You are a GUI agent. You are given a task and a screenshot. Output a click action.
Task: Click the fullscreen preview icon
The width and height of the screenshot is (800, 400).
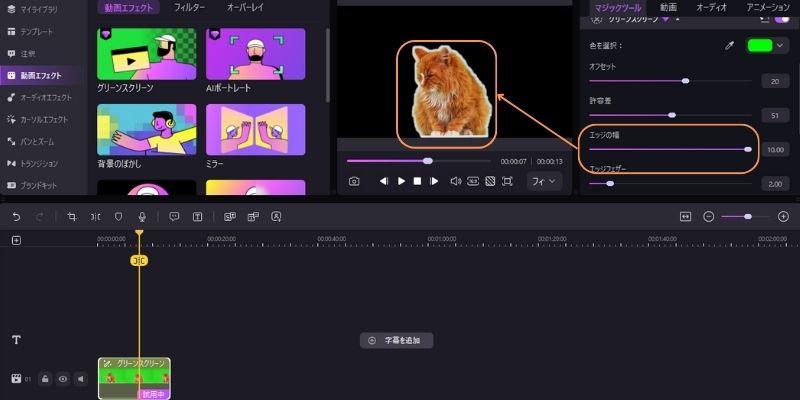point(507,181)
